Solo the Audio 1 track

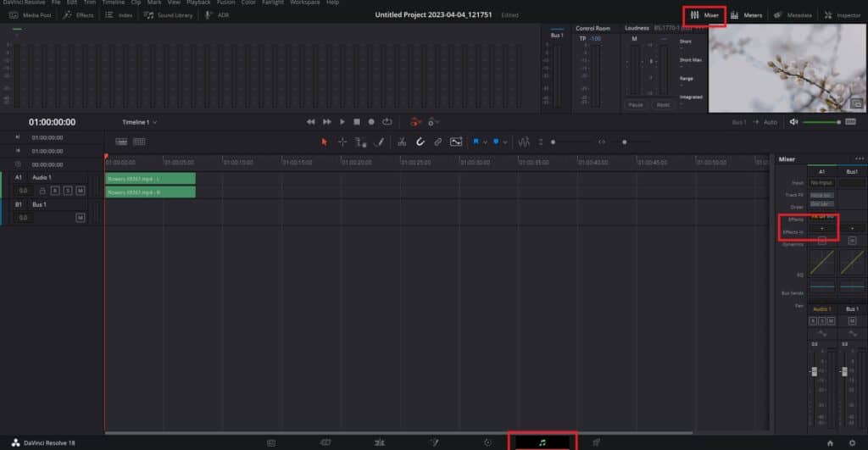pos(68,191)
